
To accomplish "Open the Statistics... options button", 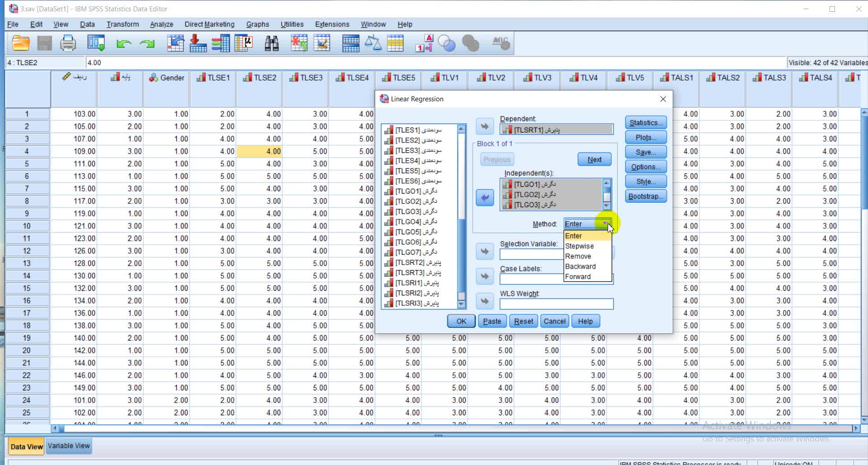I will point(646,123).
